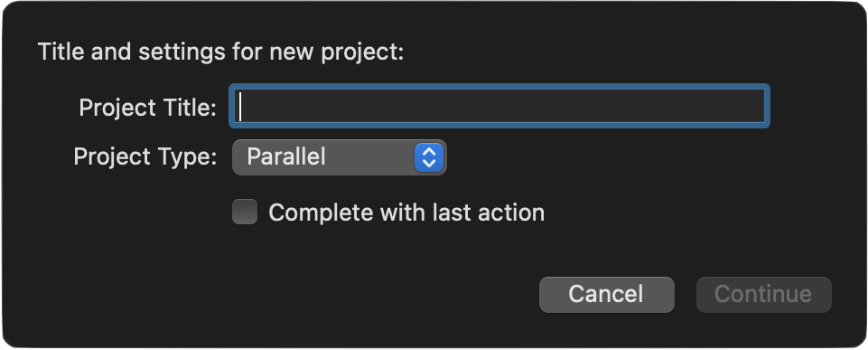Screen dimensions: 868x350
Task: Click the blue up-down arrows on Project Type
Action: [429, 157]
